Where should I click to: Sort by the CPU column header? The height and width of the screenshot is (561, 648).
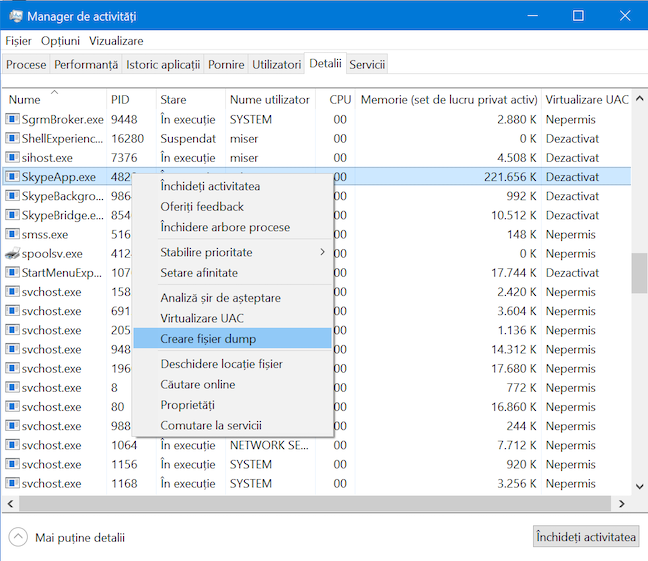pos(335,99)
